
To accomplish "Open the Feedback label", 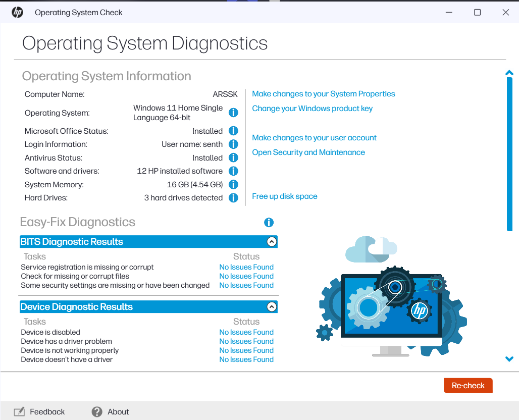I will pos(47,412).
